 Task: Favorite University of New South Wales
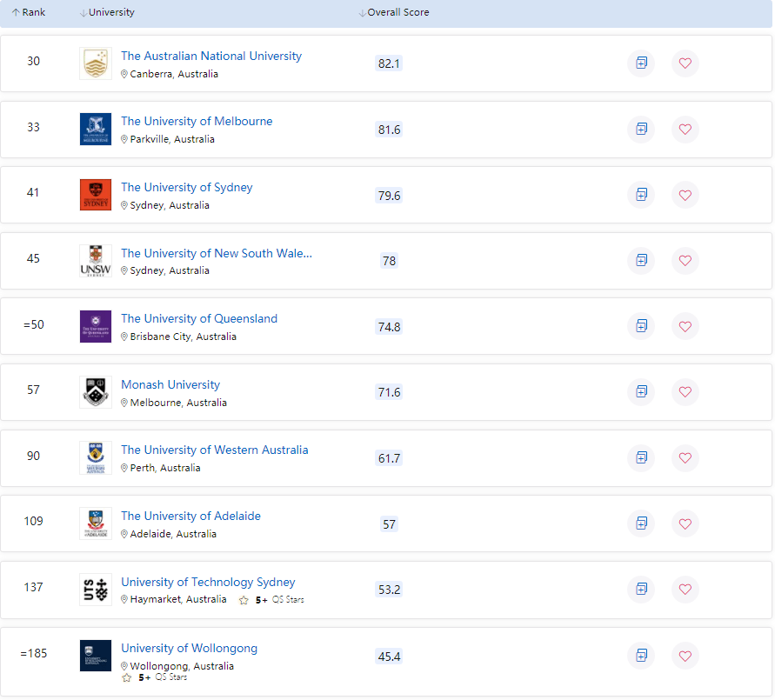click(x=685, y=260)
